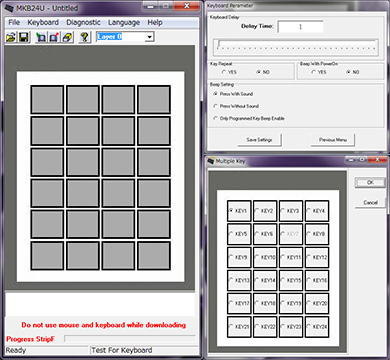Open the Layer 0 dropdown arrow
This screenshot has width=390, height=360.
click(x=150, y=37)
